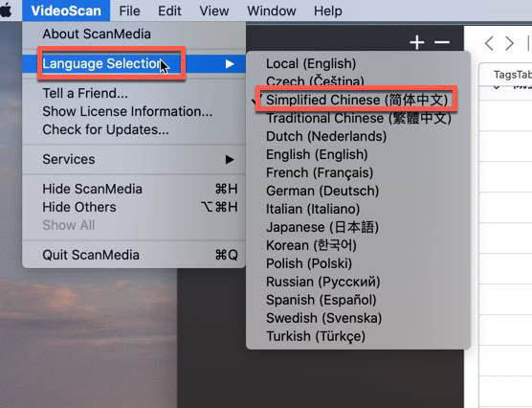Select Traditional Chinese (繁體中文) language
Image resolution: width=532 pixels, height=408 pixels.
tap(358, 118)
